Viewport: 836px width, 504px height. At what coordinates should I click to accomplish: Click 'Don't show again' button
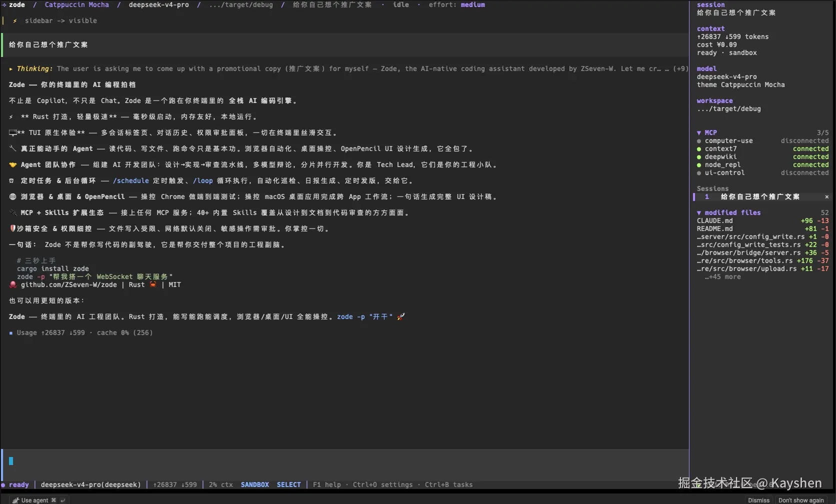(x=801, y=500)
